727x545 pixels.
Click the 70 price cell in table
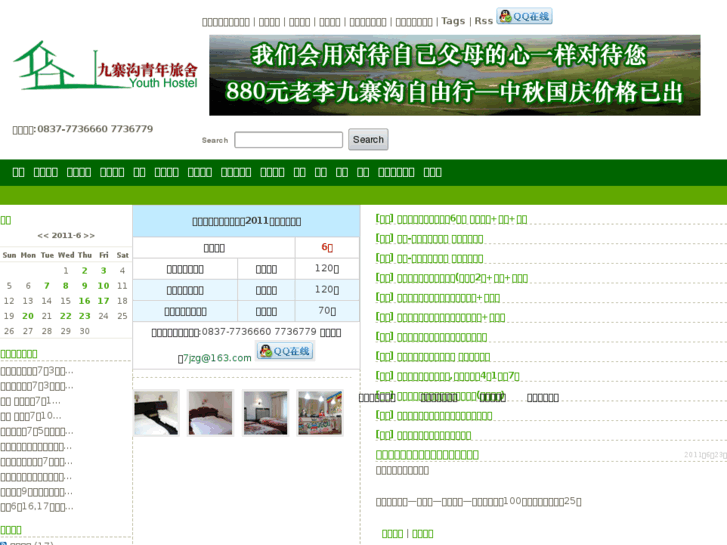327,311
